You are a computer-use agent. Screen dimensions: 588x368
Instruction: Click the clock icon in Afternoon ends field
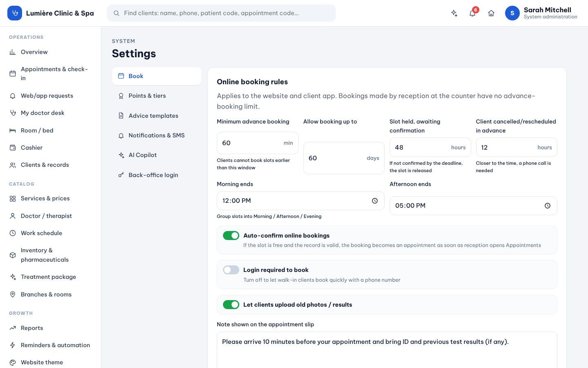point(548,206)
